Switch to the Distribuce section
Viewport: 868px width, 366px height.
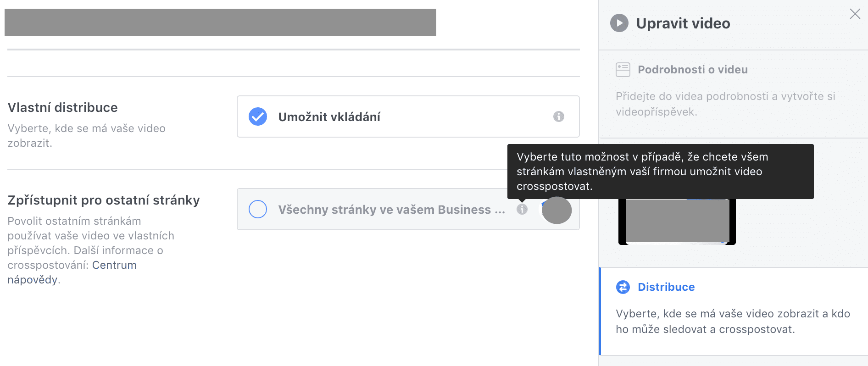[666, 287]
